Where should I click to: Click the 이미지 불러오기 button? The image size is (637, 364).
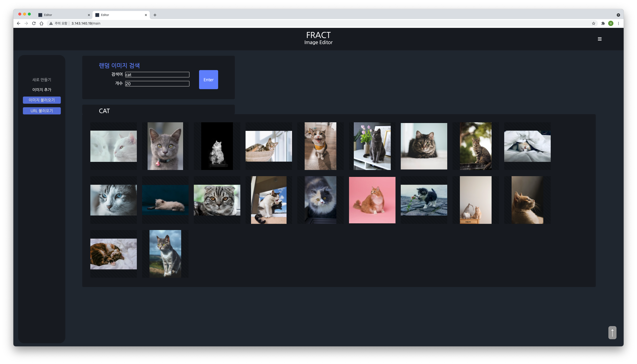pos(42,100)
